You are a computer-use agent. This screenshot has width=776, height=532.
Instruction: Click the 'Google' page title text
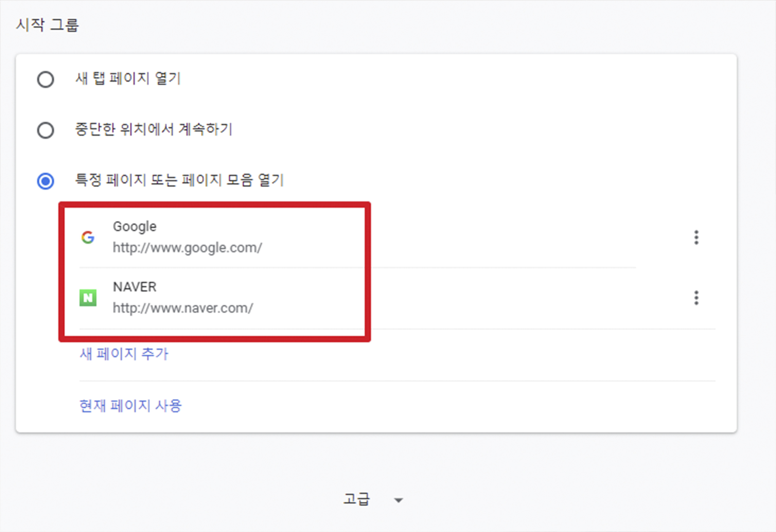click(135, 226)
